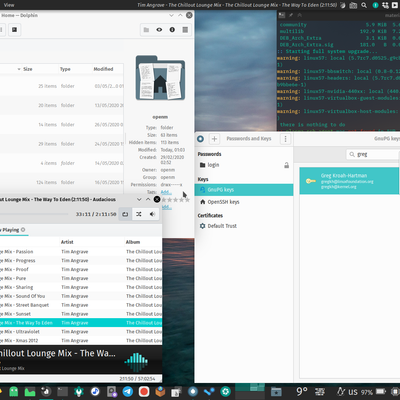Click the folder icon in Dolphin toolbar
Image resolution: width=400 pixels, height=400 pixels.
146,30
